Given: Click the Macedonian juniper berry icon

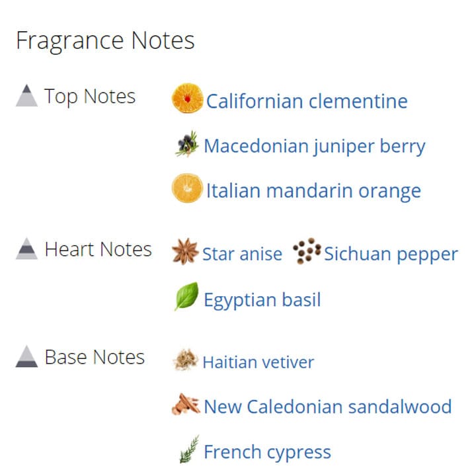Looking at the screenshot, I should tap(186, 145).
